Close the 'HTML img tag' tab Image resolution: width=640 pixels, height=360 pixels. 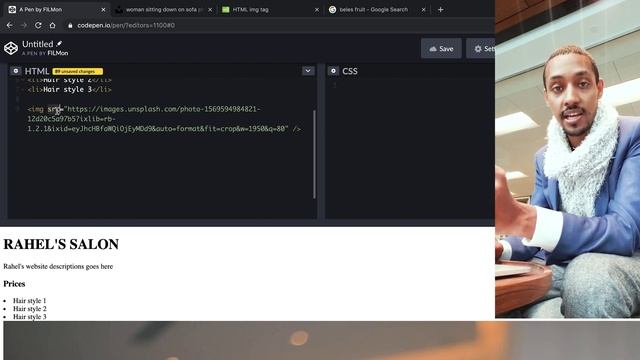[317, 9]
